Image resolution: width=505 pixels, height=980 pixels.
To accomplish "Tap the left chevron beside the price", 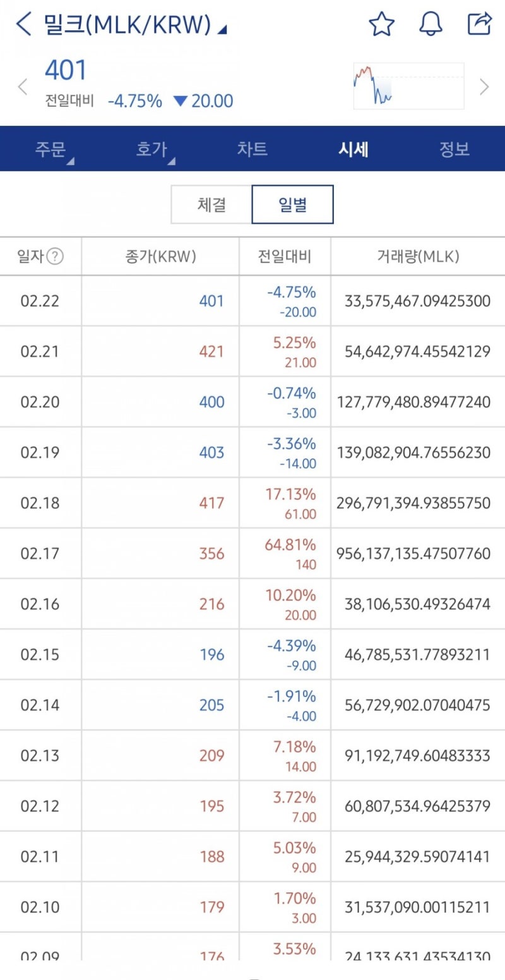I will (x=22, y=87).
